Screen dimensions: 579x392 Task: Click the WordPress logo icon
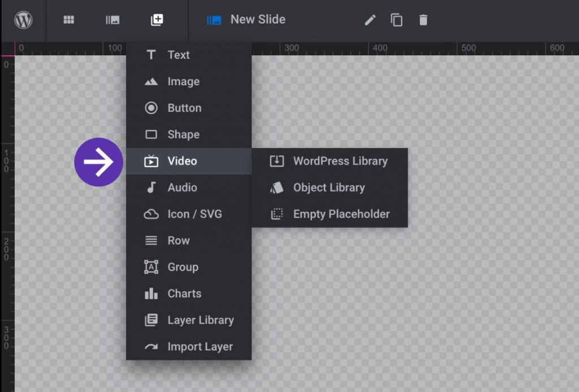(23, 20)
